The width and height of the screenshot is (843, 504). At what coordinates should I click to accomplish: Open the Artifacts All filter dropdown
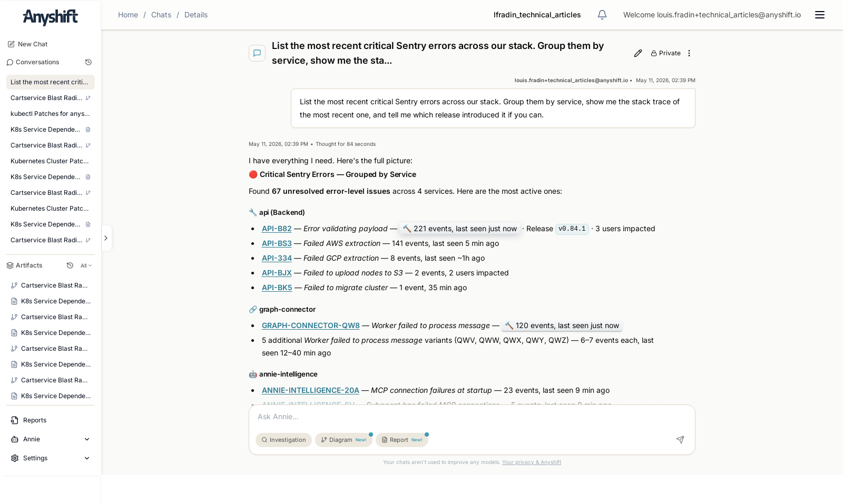click(86, 266)
